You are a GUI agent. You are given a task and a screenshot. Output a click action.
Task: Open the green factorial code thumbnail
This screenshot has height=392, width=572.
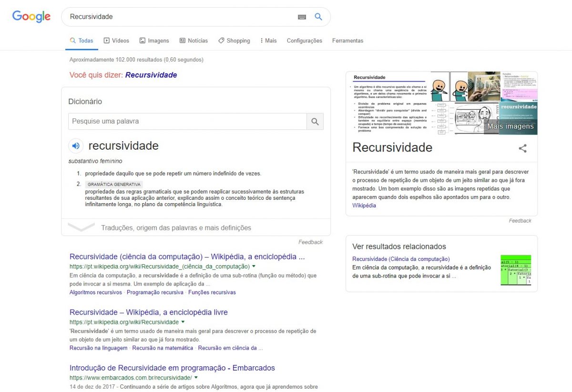516,270
